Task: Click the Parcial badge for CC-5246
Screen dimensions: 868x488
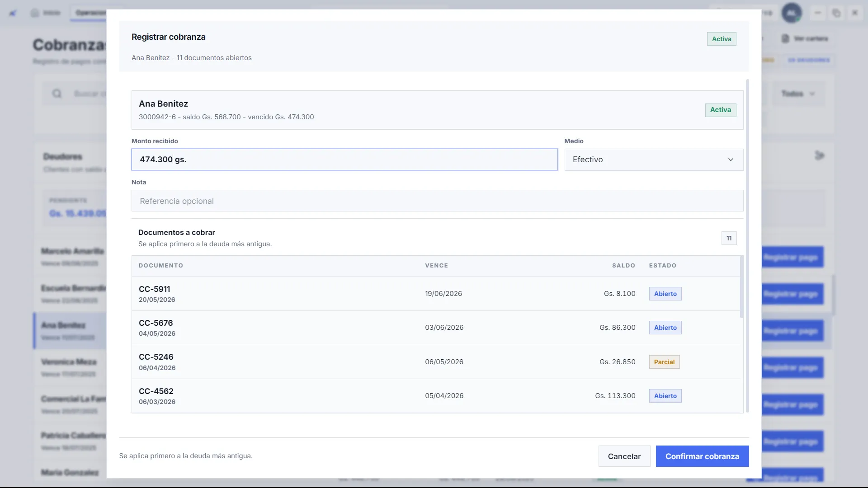Action: click(x=664, y=362)
